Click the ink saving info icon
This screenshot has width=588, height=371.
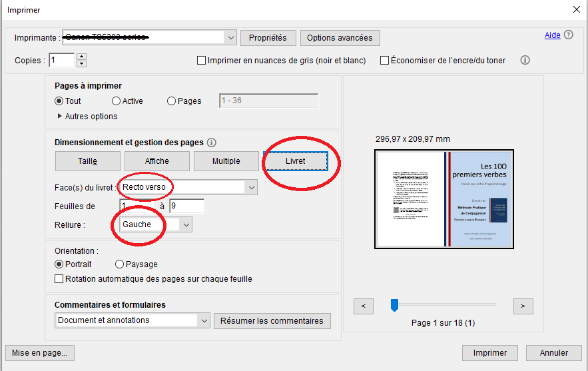click(525, 60)
